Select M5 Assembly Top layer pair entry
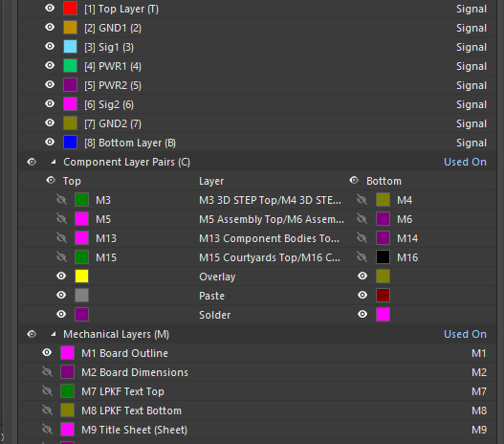The image size is (504, 444). [272, 219]
